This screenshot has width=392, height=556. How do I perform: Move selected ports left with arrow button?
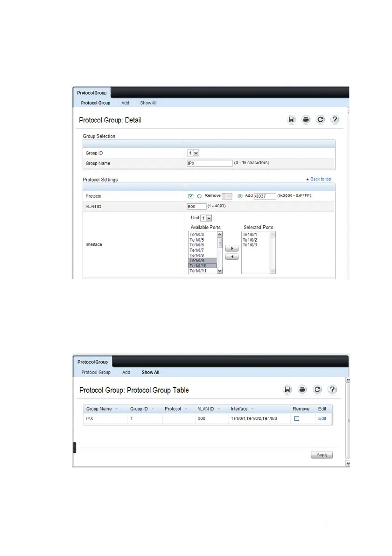pos(231,257)
